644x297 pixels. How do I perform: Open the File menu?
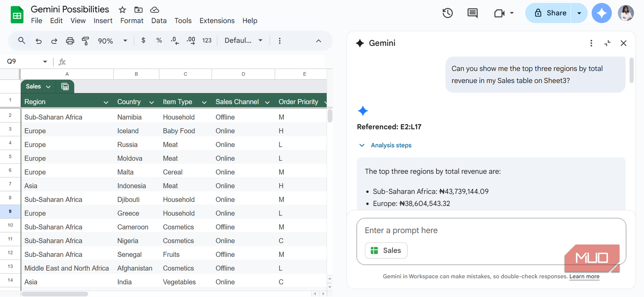tap(37, 21)
